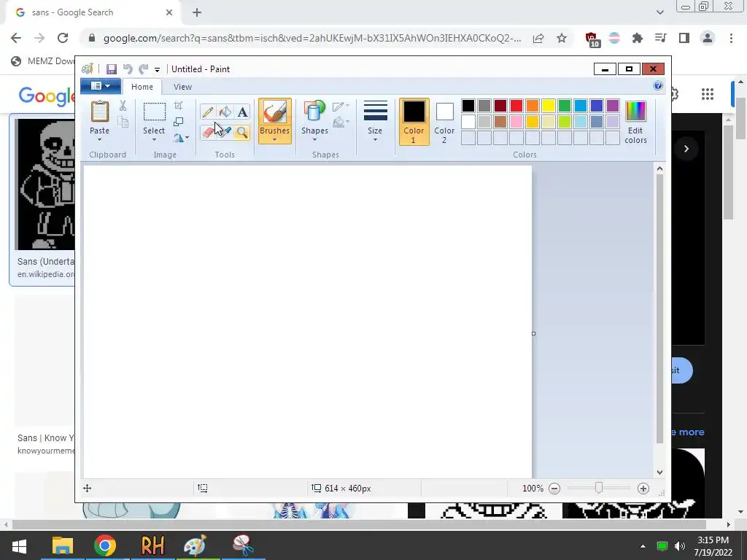Select the Text tool
Image resolution: width=747 pixels, height=560 pixels.
242,112
